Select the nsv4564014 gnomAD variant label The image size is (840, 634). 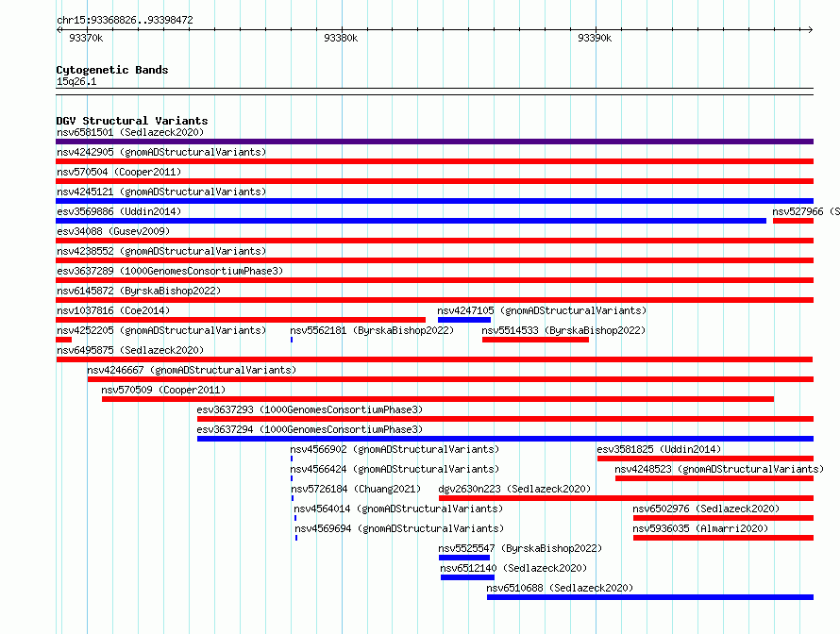coord(398,509)
